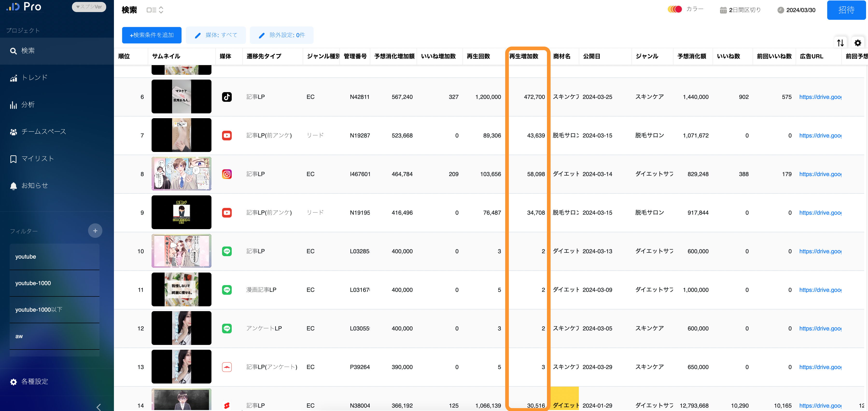Click the Instagram media icon in row 8
Image resolution: width=868 pixels, height=411 pixels.
227,174
